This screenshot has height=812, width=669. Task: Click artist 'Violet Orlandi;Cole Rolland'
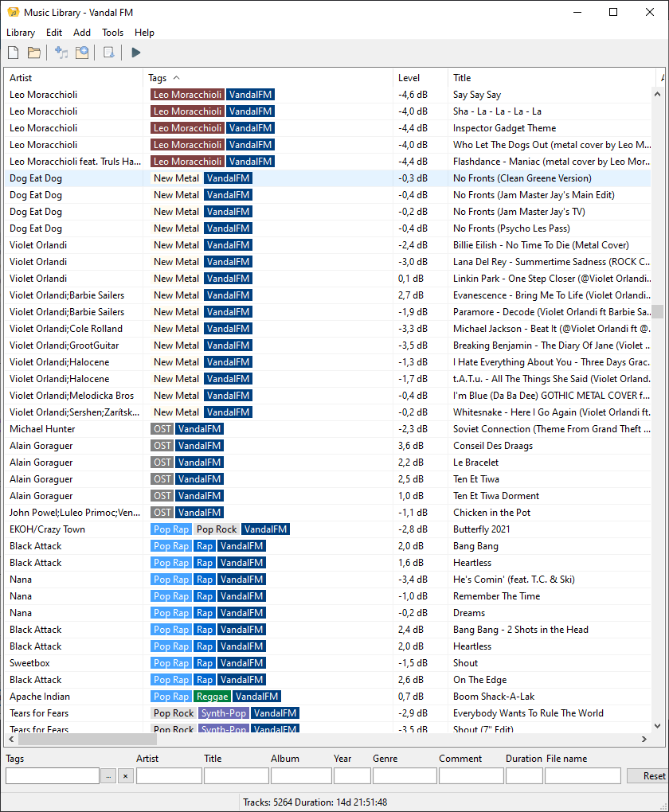pyautogui.click(x=66, y=328)
